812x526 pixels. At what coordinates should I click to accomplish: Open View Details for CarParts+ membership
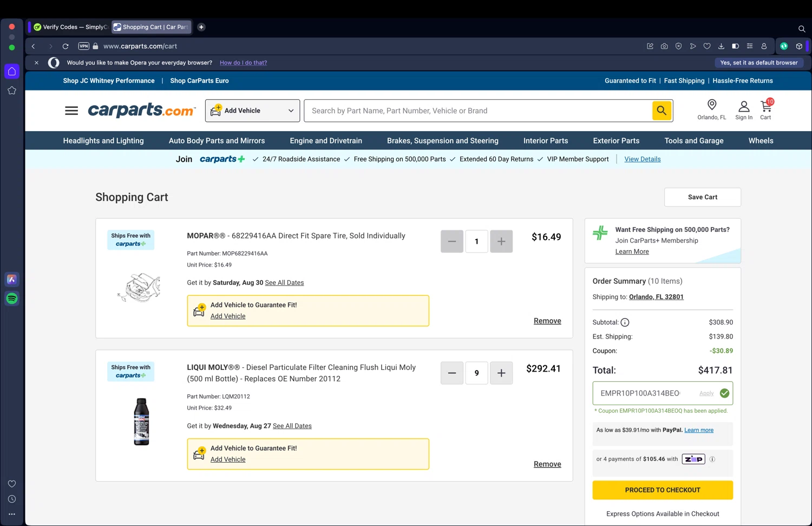click(x=643, y=159)
